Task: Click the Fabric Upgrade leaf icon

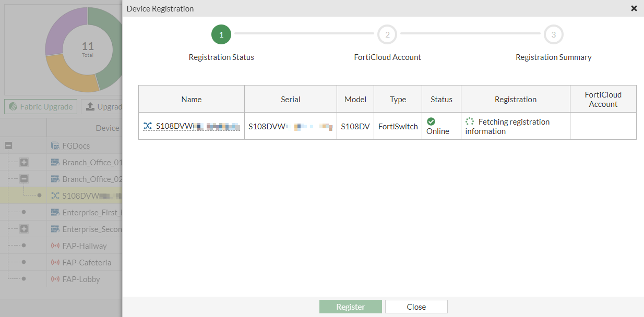Action: point(14,106)
